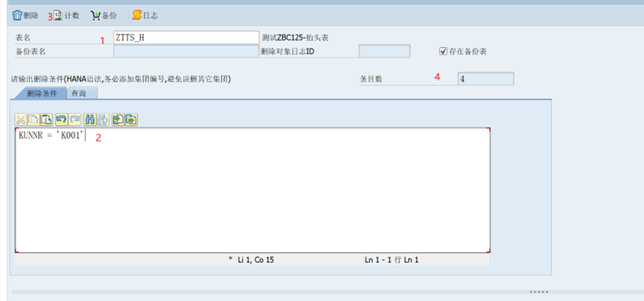Click the Redo arrow icon
Viewport: 644px width, 301px height.
tap(74, 120)
